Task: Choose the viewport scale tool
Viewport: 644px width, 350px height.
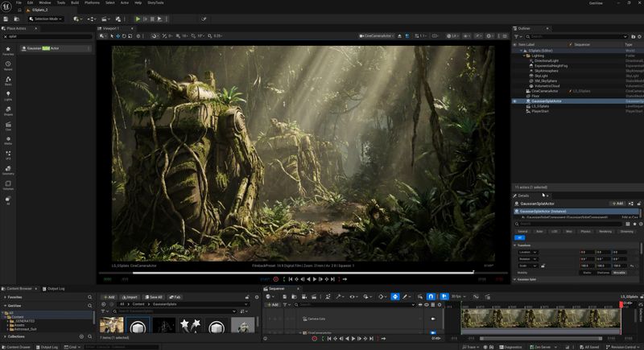Action: (x=130, y=36)
